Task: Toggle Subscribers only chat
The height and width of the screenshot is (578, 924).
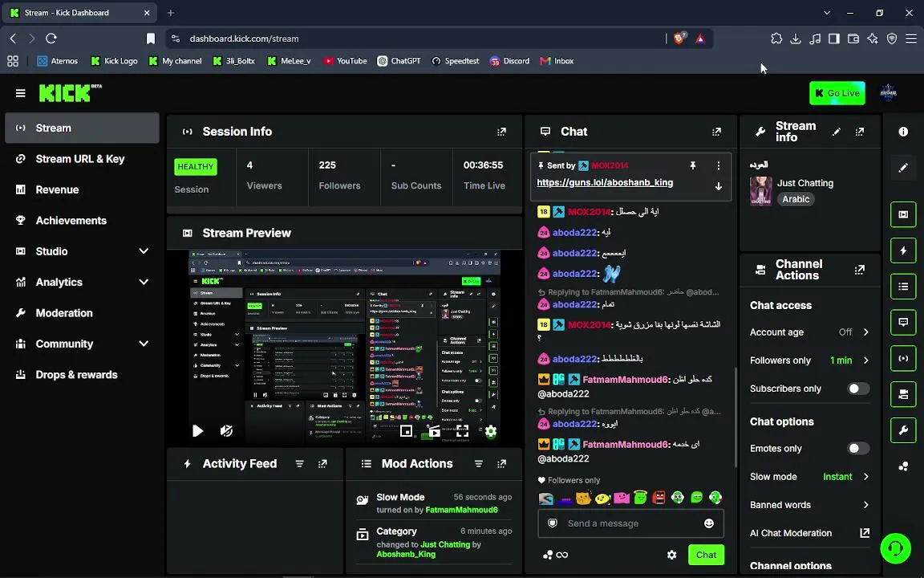Action: 858,389
